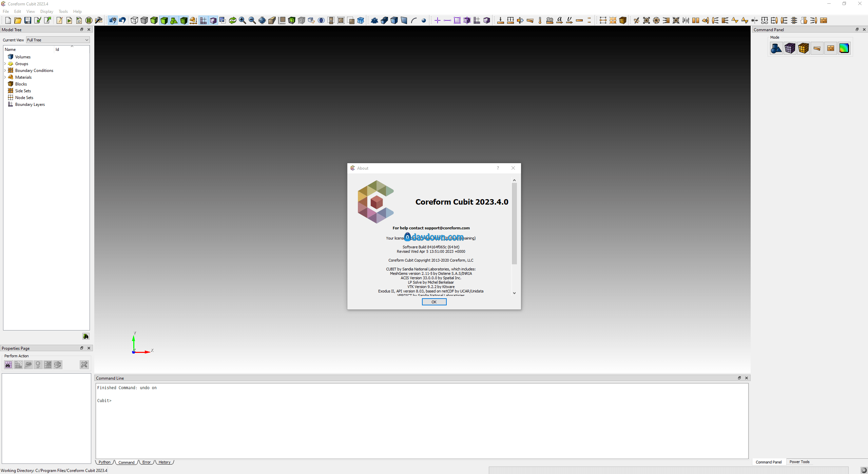Click the About dialog scrollbar thumb

[x=514, y=224]
